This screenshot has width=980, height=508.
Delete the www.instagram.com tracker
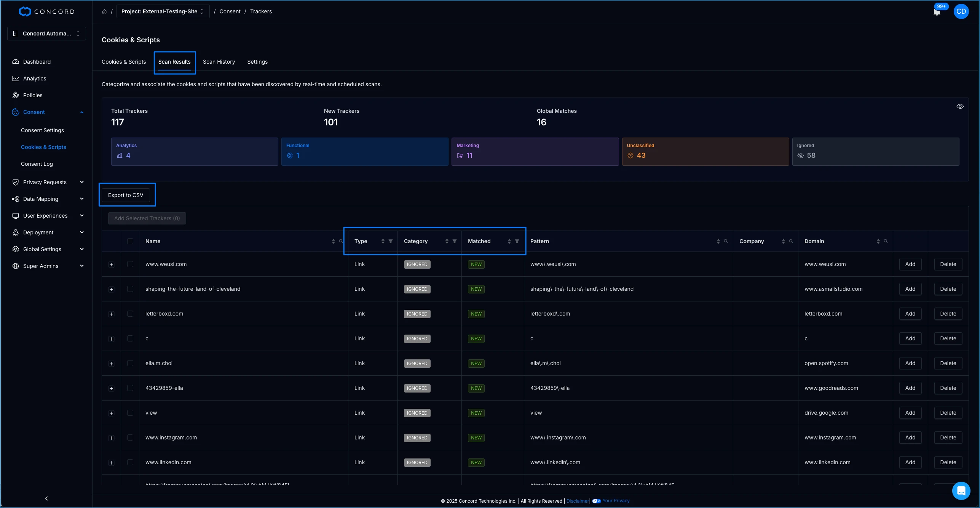click(x=948, y=437)
